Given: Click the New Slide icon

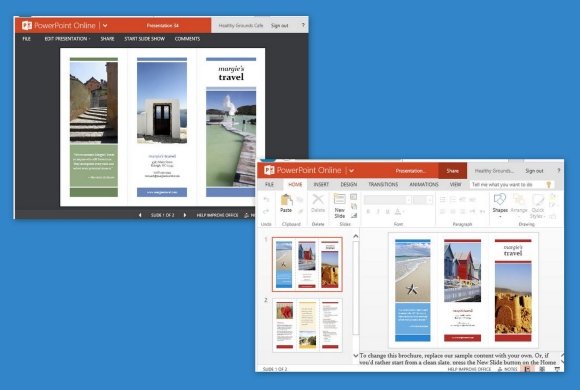Looking at the screenshot, I should (340, 199).
